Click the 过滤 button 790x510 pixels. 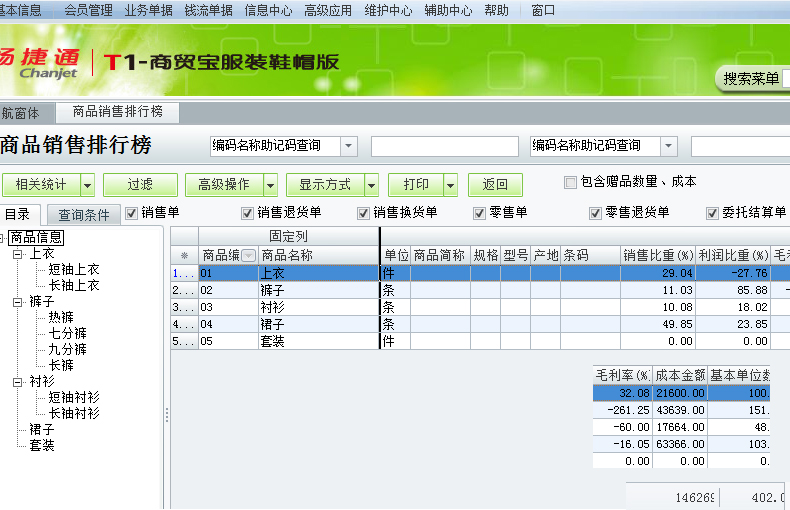pos(140,185)
